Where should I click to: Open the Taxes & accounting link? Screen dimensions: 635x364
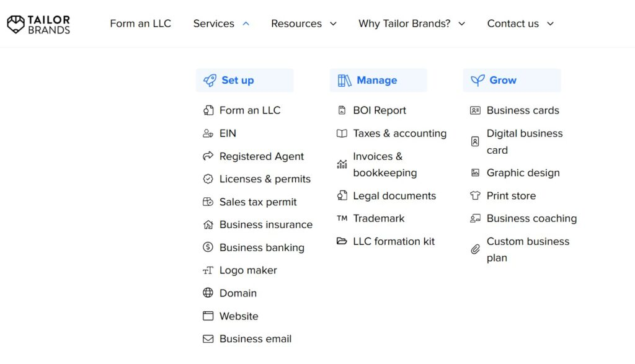click(x=399, y=133)
